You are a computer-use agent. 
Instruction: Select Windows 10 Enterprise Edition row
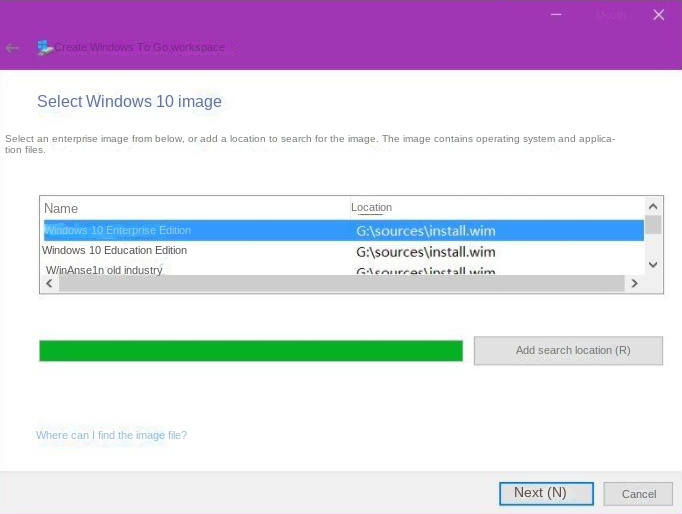tap(344, 230)
